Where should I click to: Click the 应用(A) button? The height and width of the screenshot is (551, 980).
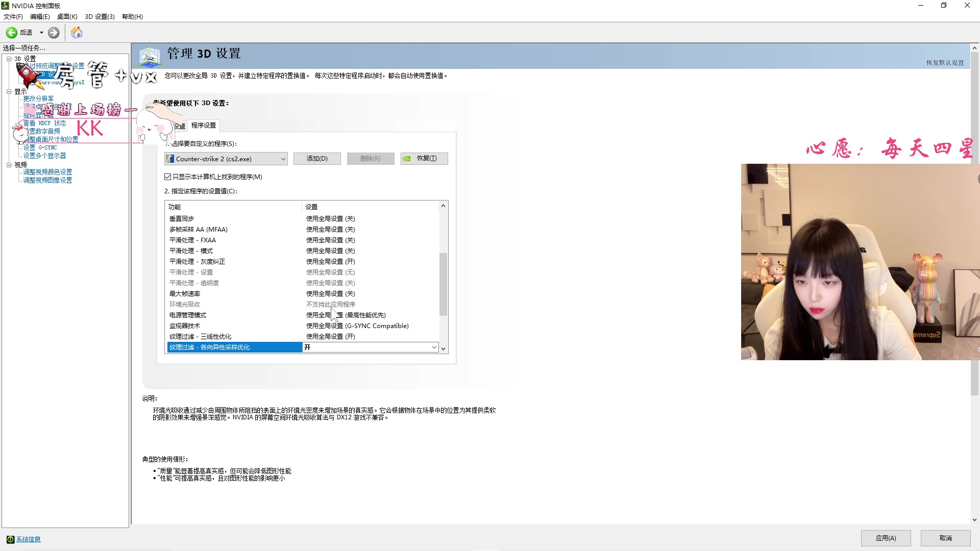(x=886, y=538)
